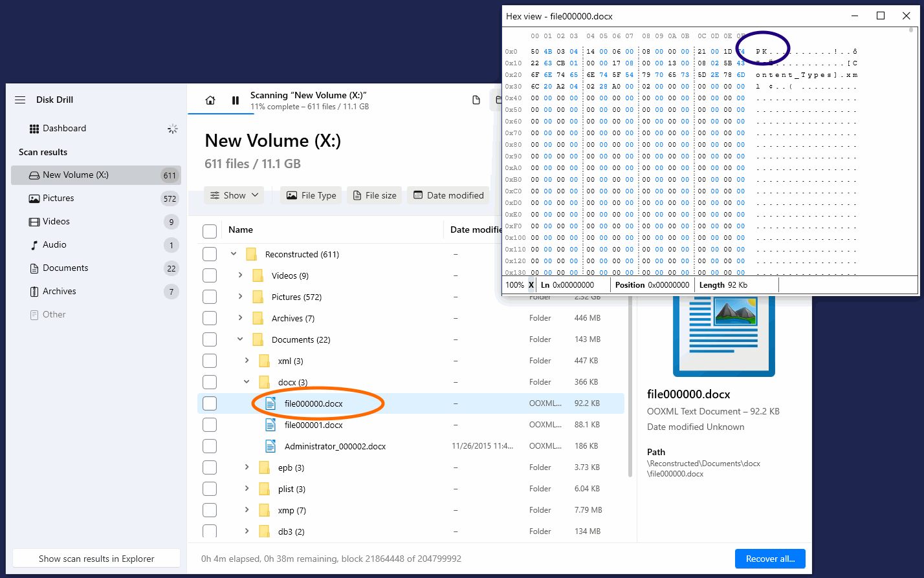The image size is (924, 578).
Task: Open the Dashboard item
Action: coord(64,129)
